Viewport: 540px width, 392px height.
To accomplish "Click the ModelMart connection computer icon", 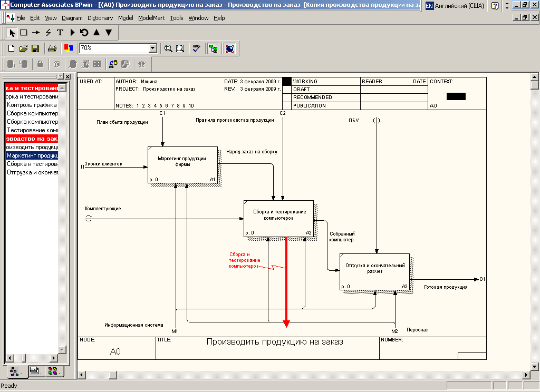I will [113, 64].
